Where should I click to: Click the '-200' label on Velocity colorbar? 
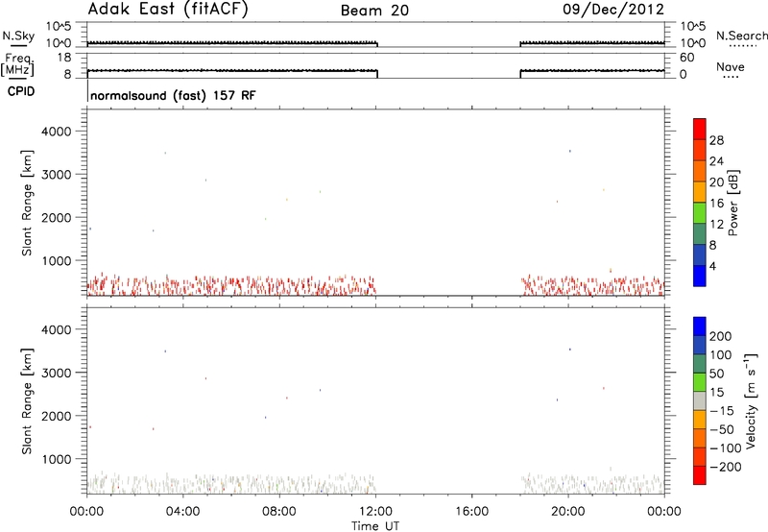(x=726, y=467)
